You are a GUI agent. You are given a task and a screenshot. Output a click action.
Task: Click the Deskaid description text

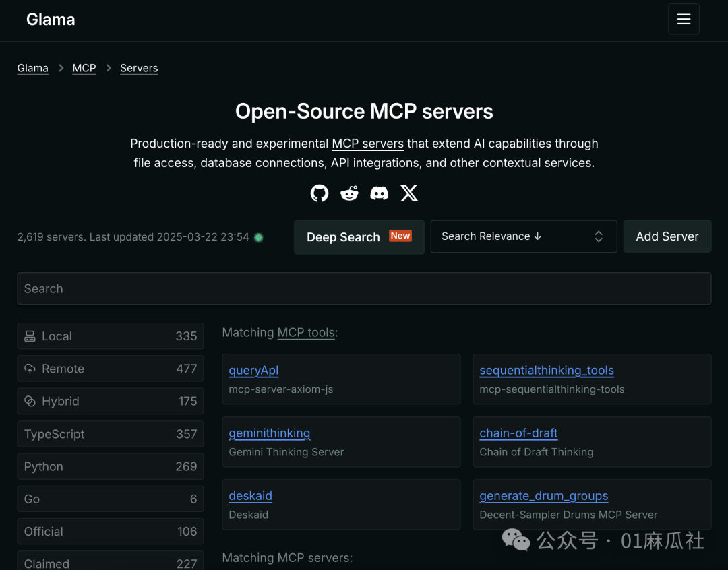click(x=248, y=515)
